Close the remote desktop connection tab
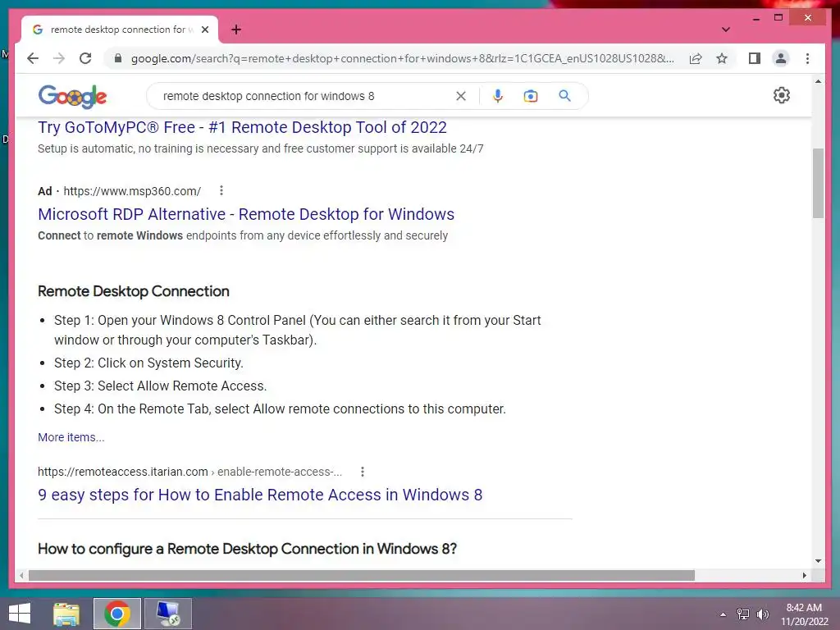Image resolution: width=840 pixels, height=630 pixels. (x=204, y=30)
